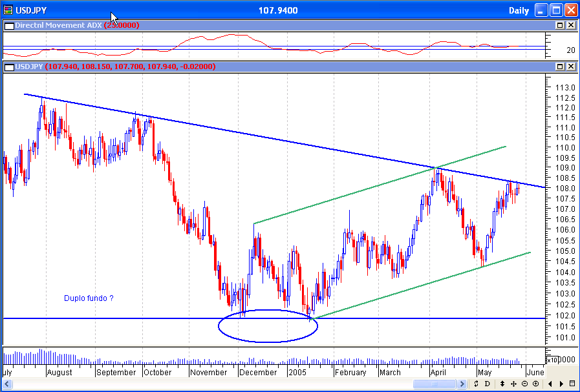This screenshot has height=392, width=580.
Task: Click the refresh chart data icon
Action: pos(477,384)
